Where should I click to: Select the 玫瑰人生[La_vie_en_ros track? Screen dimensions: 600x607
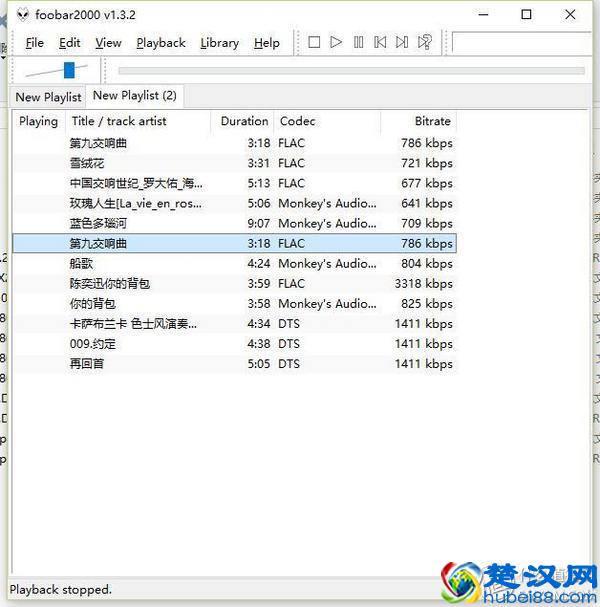click(235, 203)
